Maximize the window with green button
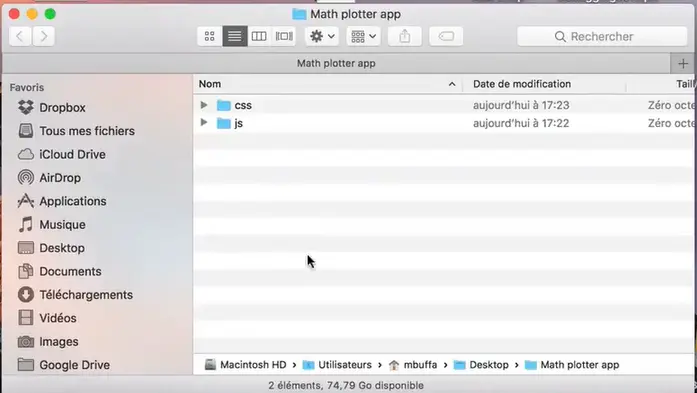The image size is (697, 393). point(50,14)
